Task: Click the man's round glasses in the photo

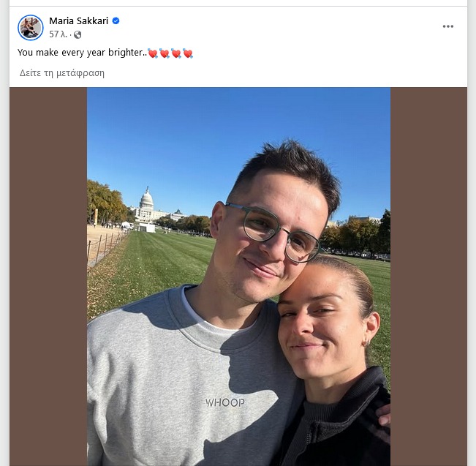Action: [275, 233]
